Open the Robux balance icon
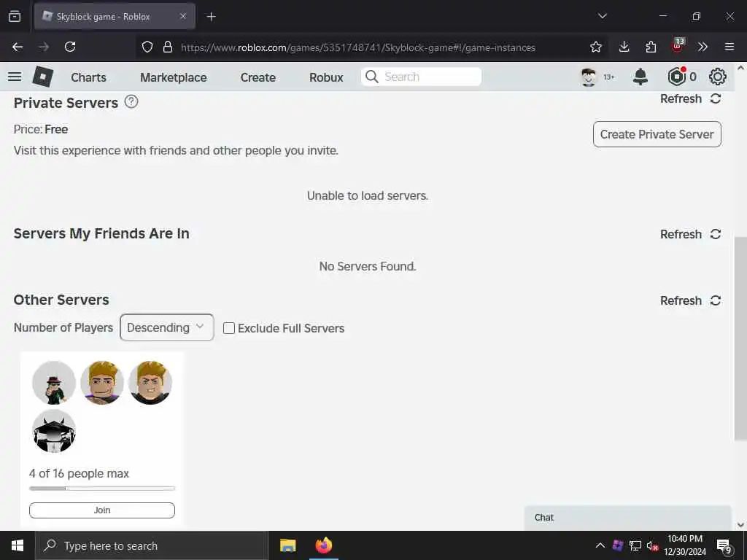The height and width of the screenshot is (560, 747). pos(676,77)
